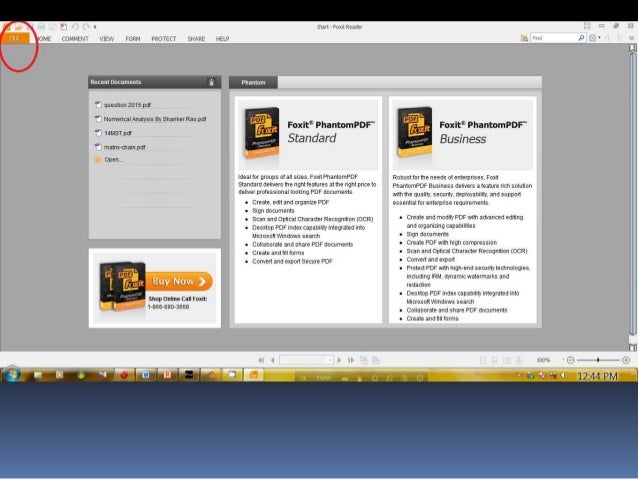Click the zoom out minus button
The height and width of the screenshot is (479, 638).
(x=570, y=360)
